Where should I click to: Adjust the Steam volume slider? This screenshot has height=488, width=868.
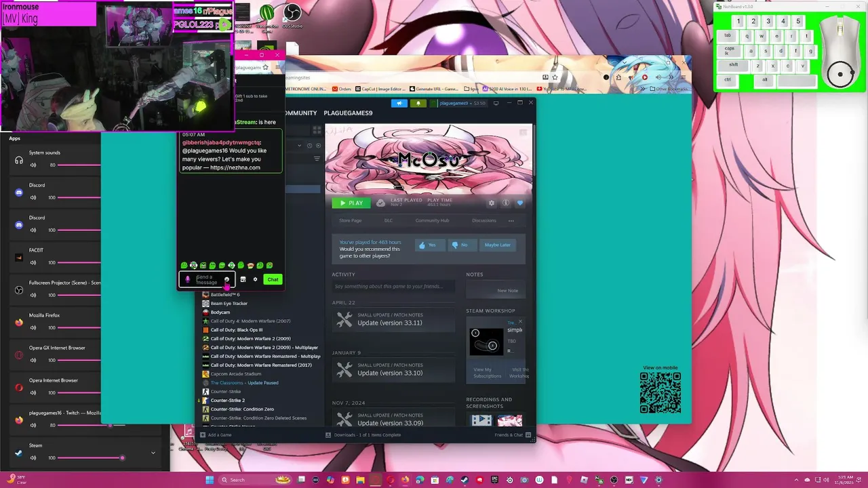pos(91,457)
